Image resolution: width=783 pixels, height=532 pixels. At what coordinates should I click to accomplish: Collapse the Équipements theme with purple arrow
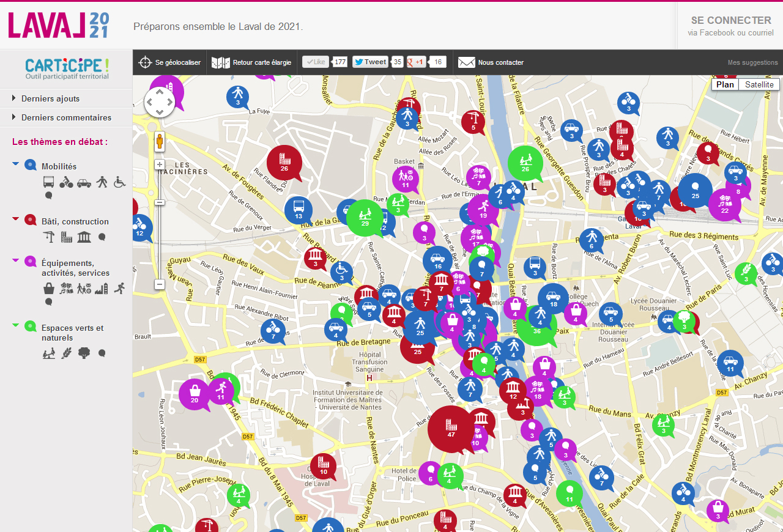tap(16, 260)
